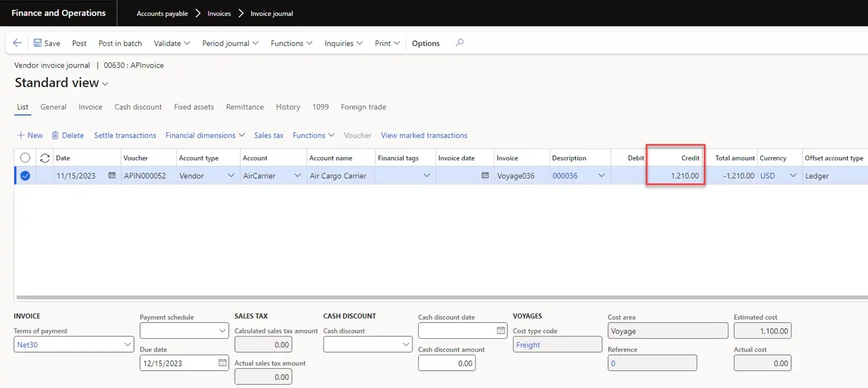Open the Date field calendar picker

pos(112,176)
